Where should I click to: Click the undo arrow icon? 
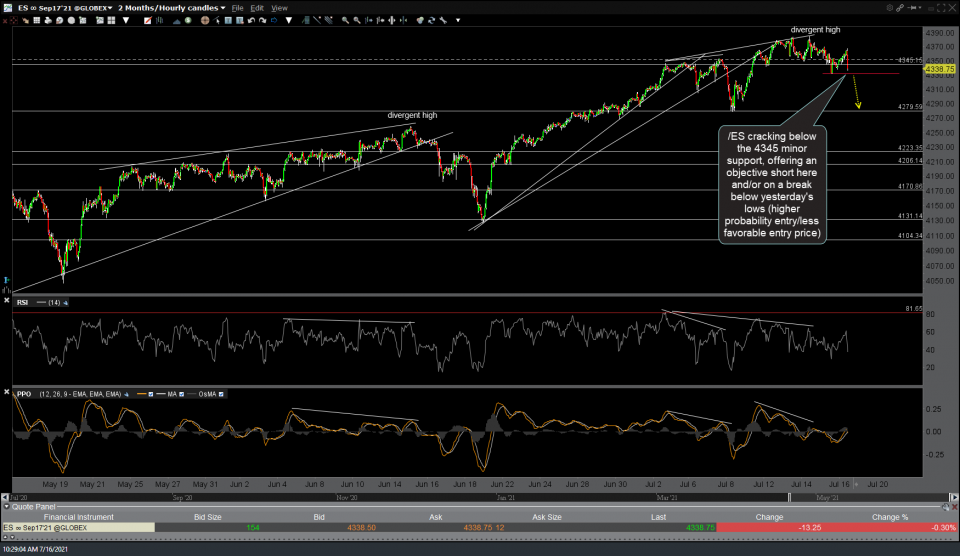pos(251,20)
